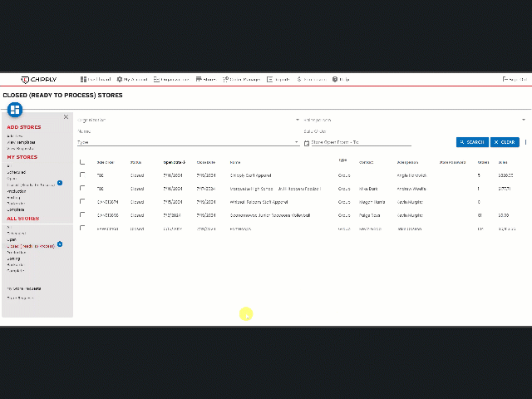
Task: Click the blue badge next to My Stores Closed
Action: tap(60, 183)
